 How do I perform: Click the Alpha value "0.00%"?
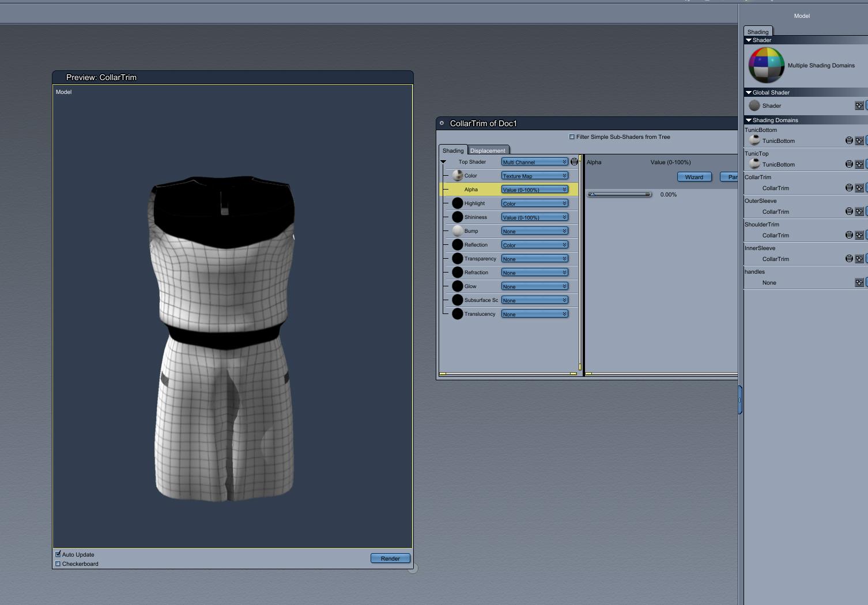pos(669,195)
